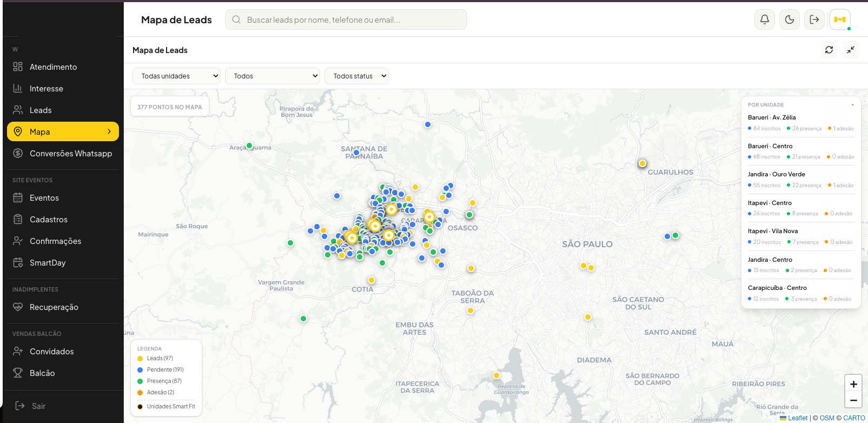Screen dimensions: 868x423
Task: Open notifications bell icon
Action: [x=765, y=19]
